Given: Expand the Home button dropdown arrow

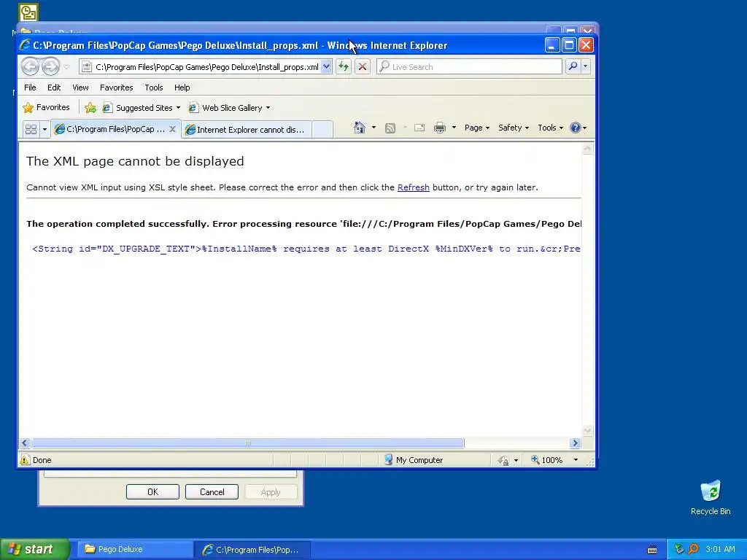Looking at the screenshot, I should [373, 128].
